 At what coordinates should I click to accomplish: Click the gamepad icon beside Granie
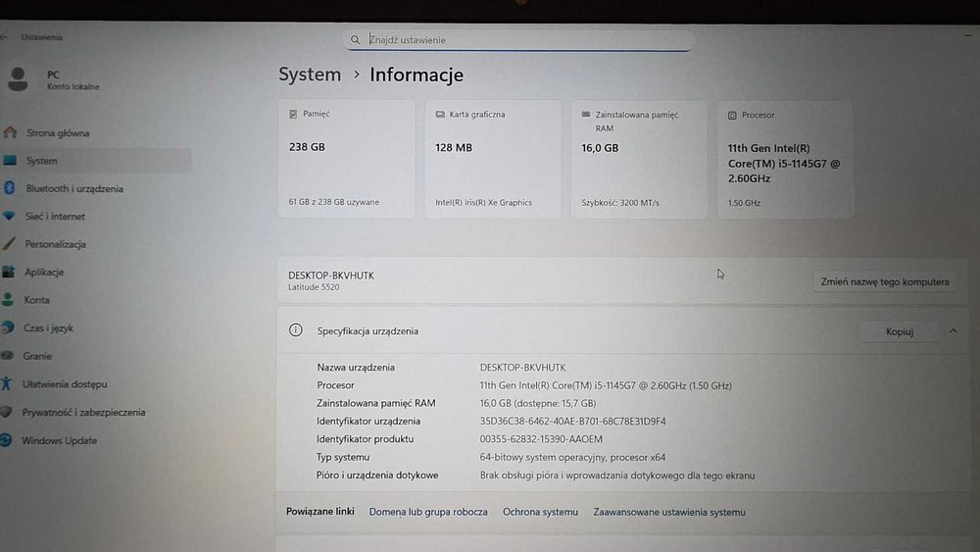pos(8,355)
